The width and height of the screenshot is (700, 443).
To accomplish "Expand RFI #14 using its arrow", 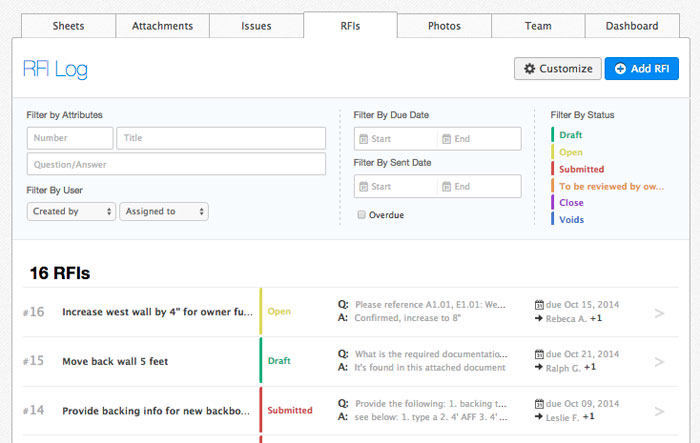I will click(659, 410).
